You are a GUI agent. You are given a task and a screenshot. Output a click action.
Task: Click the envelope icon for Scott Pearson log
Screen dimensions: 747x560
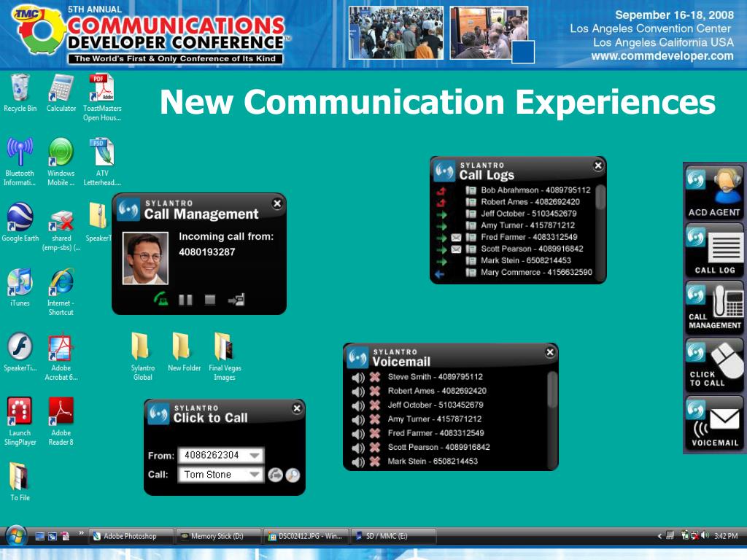456,249
